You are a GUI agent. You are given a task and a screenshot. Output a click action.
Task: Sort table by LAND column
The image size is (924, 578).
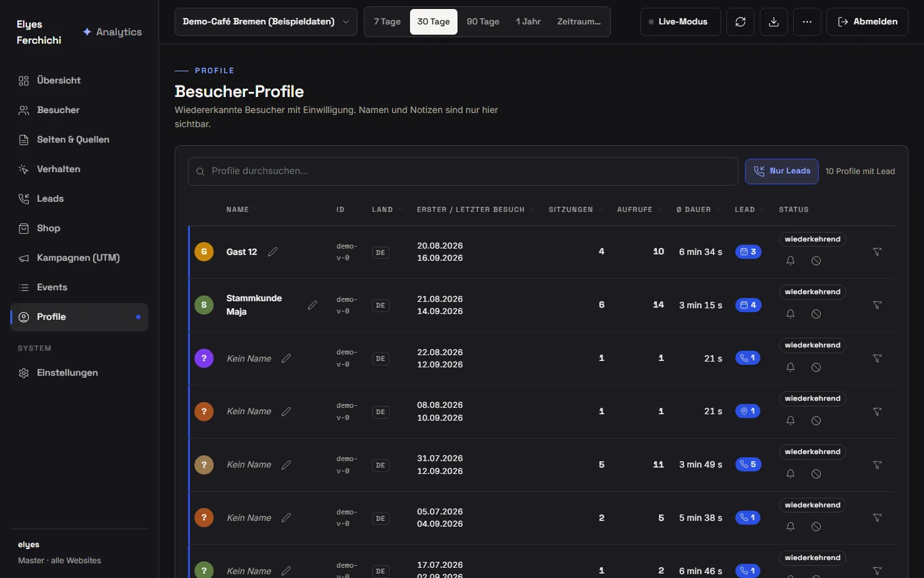click(x=387, y=210)
